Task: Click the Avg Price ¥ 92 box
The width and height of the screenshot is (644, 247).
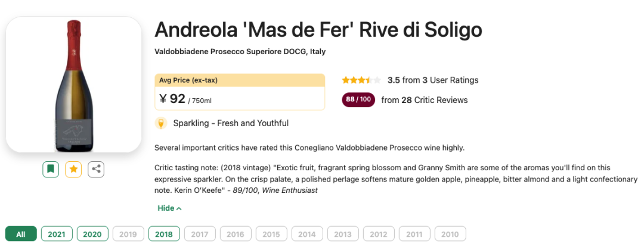Action: [240, 92]
